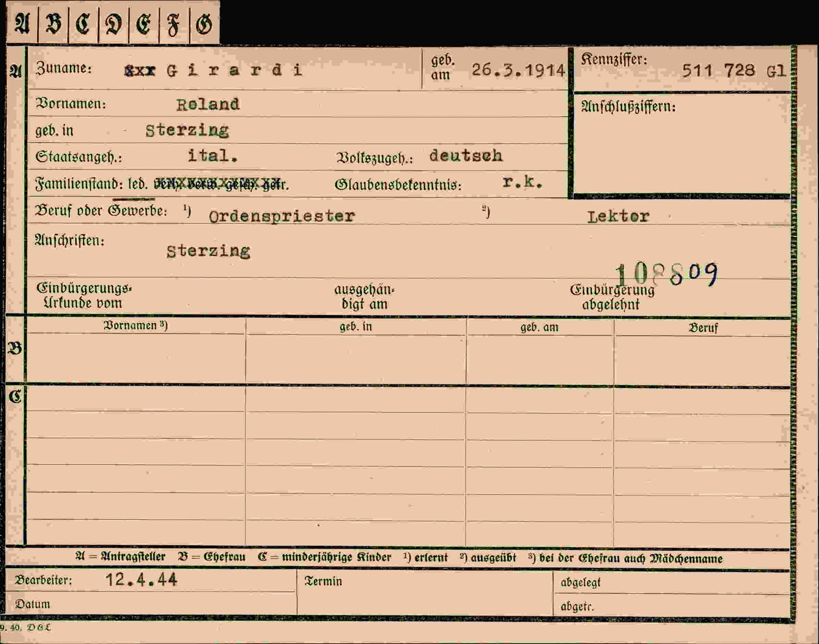
Task: Click the "Zuname:" field label
Action: point(64,68)
